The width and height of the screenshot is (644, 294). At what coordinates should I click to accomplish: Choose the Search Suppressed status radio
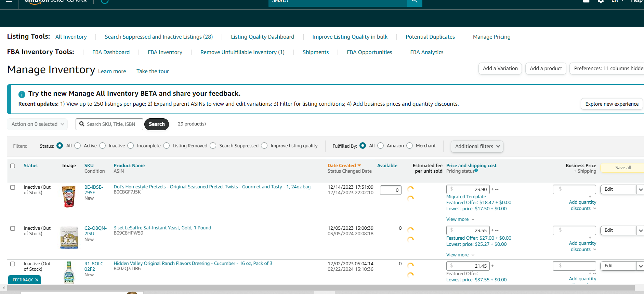point(213,146)
